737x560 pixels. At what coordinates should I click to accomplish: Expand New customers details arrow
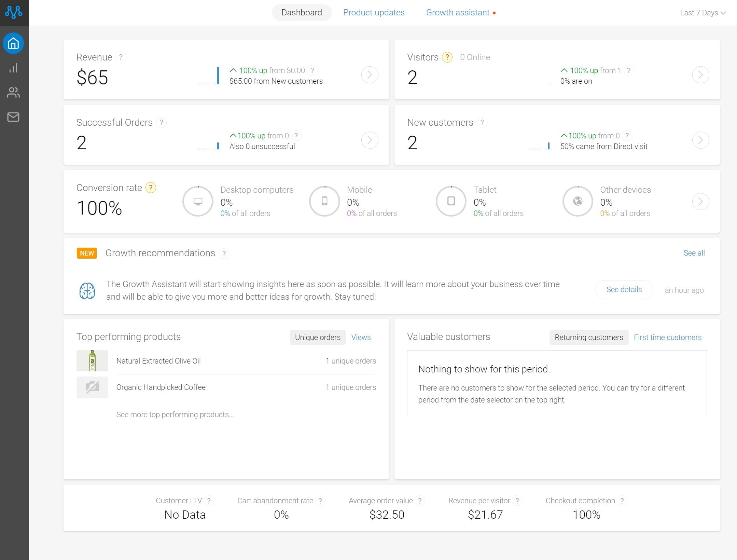(x=700, y=140)
